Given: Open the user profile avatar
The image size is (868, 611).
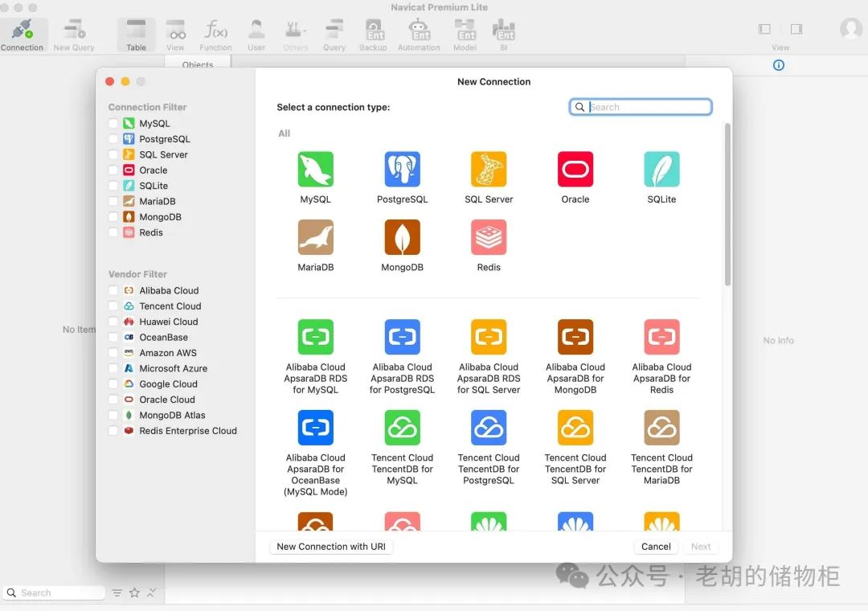Looking at the screenshot, I should tap(851, 29).
